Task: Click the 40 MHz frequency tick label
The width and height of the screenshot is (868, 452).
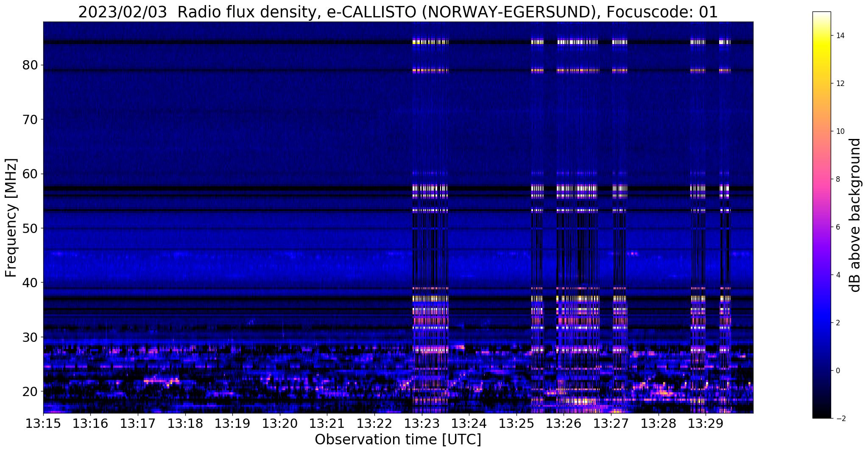Action: coord(30,283)
